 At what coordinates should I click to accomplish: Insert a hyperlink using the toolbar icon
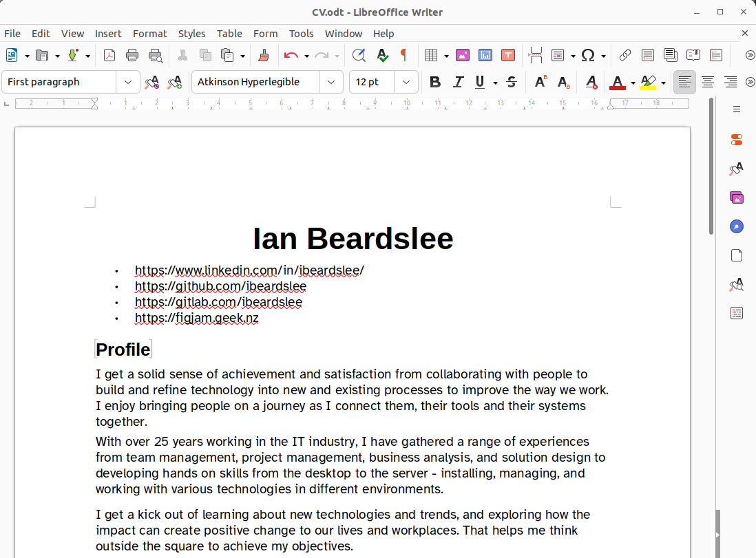pos(625,55)
